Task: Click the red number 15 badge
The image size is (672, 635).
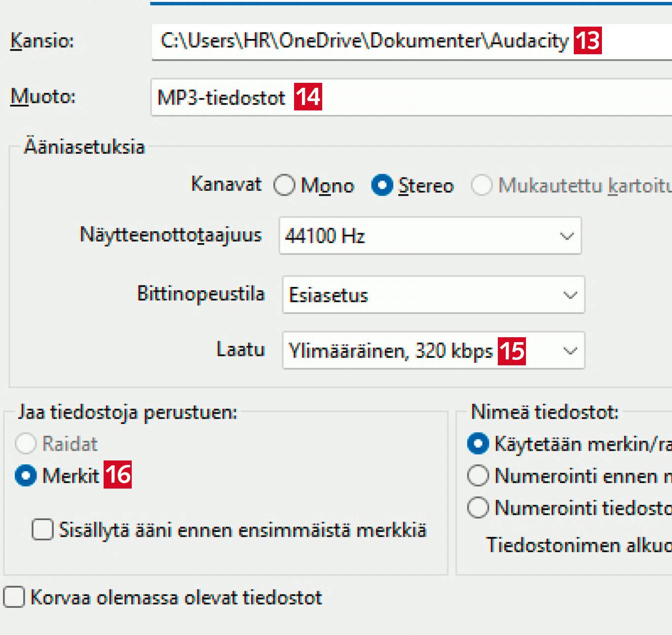Action: [512, 351]
